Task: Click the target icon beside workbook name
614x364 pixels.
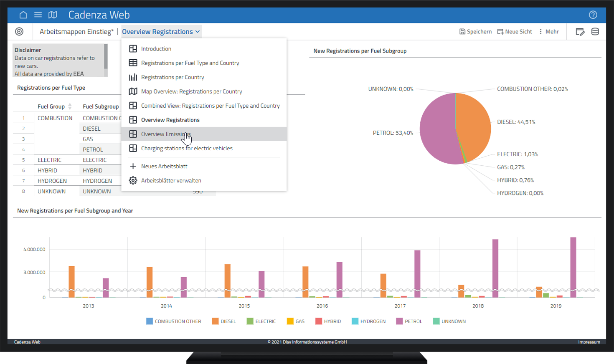Action: [19, 32]
